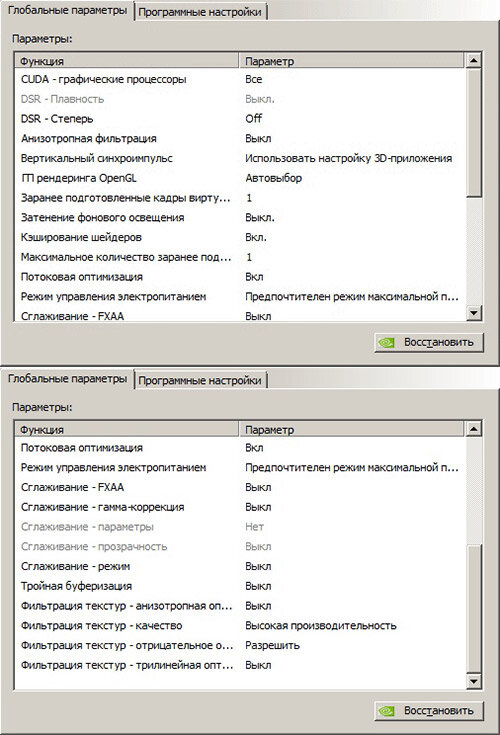Switch to Программные настройки tab in upper panel
The width and height of the screenshot is (500, 735).
(200, 12)
